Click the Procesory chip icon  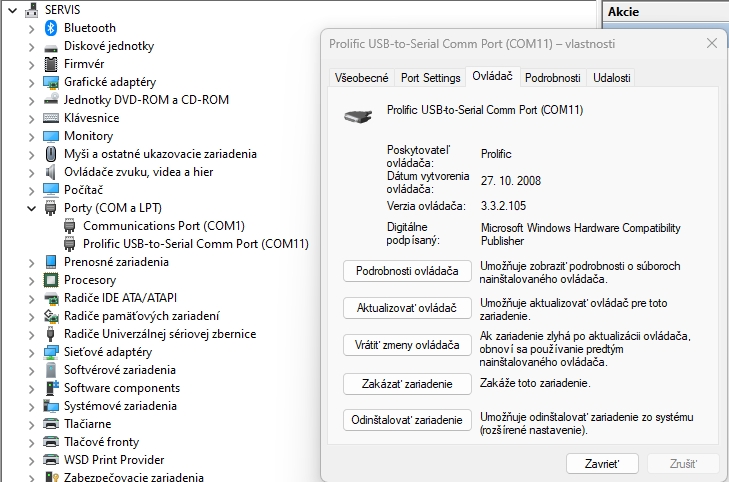coord(51,280)
